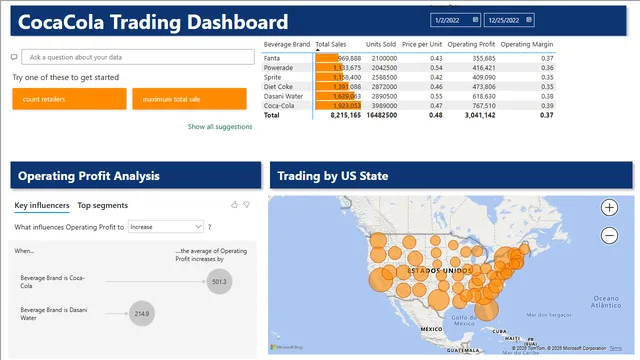Select the Sprite row label
Screen dimensions: 640x360
tap(272, 77)
